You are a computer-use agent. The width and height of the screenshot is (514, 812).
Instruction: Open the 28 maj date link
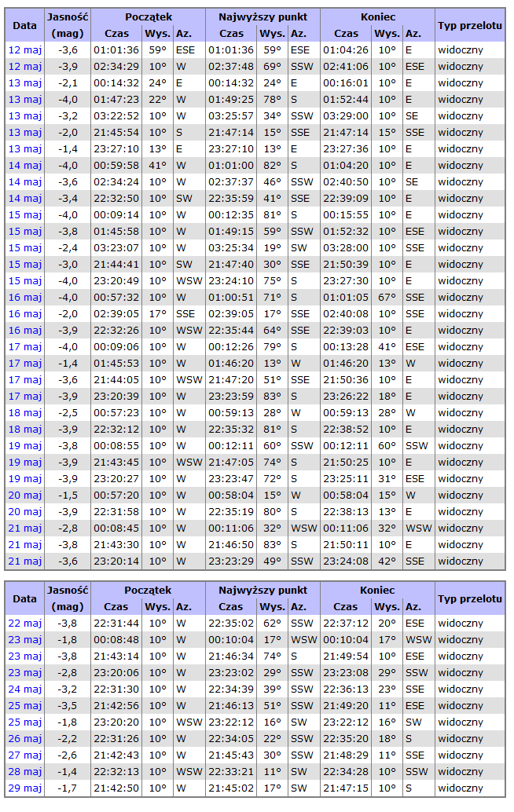pos(25,772)
